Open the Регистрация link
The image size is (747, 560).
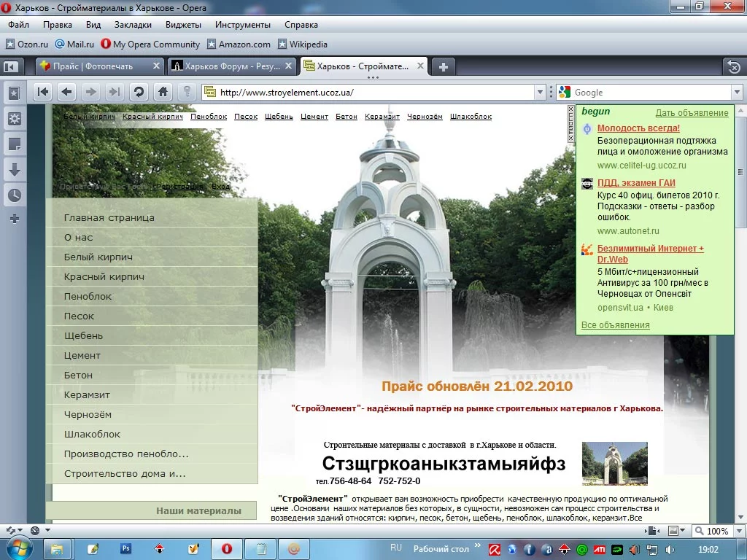[178, 187]
